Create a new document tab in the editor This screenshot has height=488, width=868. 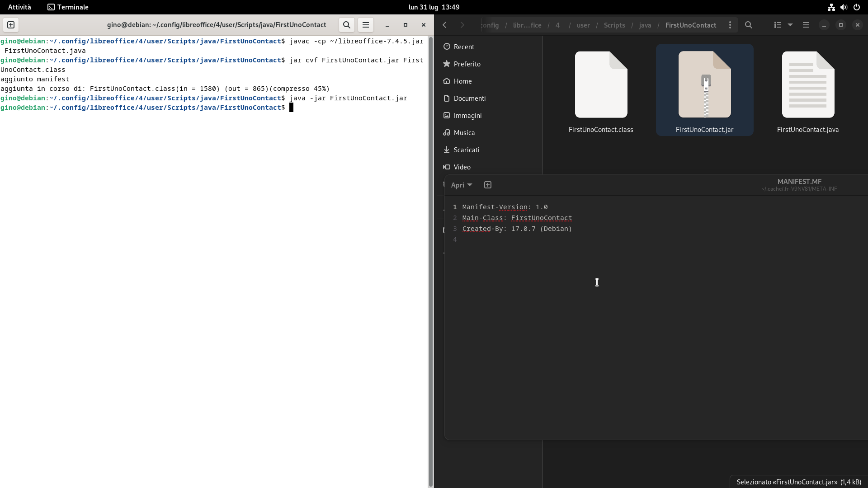487,185
